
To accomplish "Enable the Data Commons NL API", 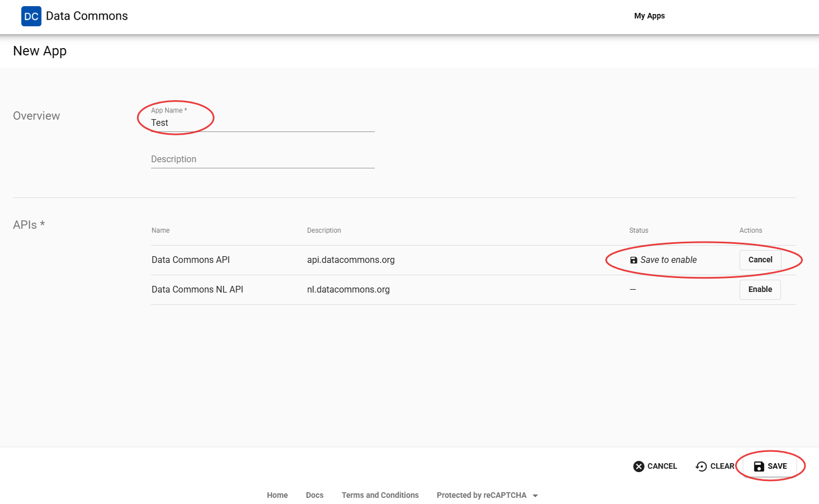I will pyautogui.click(x=760, y=290).
